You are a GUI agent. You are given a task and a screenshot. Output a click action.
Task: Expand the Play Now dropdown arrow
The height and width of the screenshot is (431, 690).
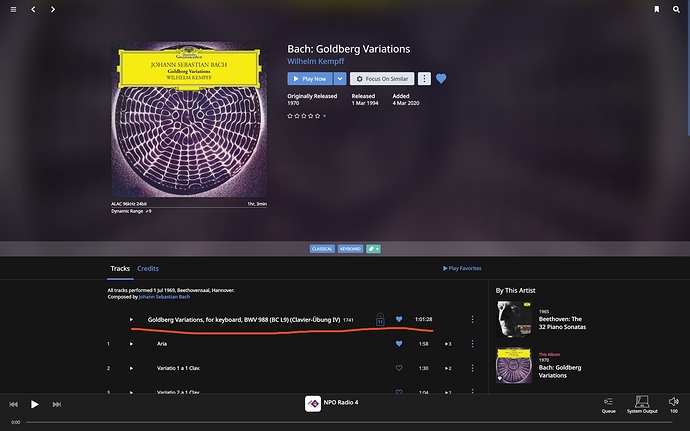coord(340,79)
